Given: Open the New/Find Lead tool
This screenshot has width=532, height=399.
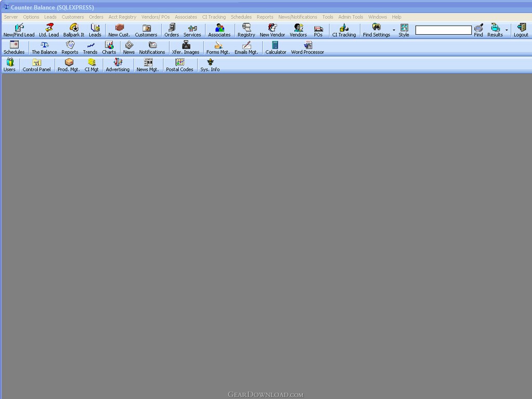Looking at the screenshot, I should pyautogui.click(x=19, y=30).
